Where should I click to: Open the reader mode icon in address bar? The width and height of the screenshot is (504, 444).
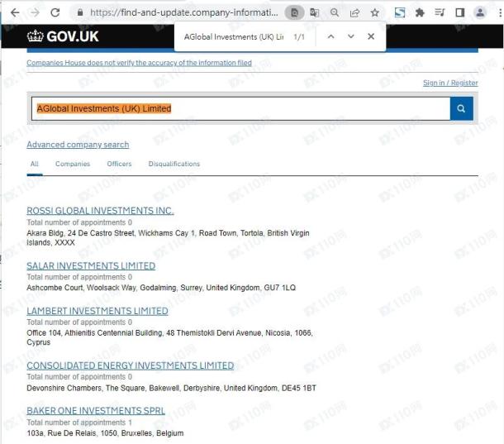tap(294, 13)
